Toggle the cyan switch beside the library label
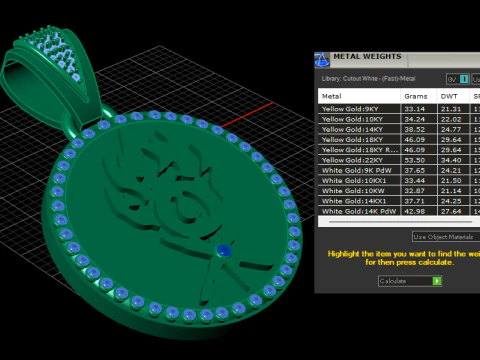Image resolution: width=480 pixels, height=360 pixels. tap(464, 79)
